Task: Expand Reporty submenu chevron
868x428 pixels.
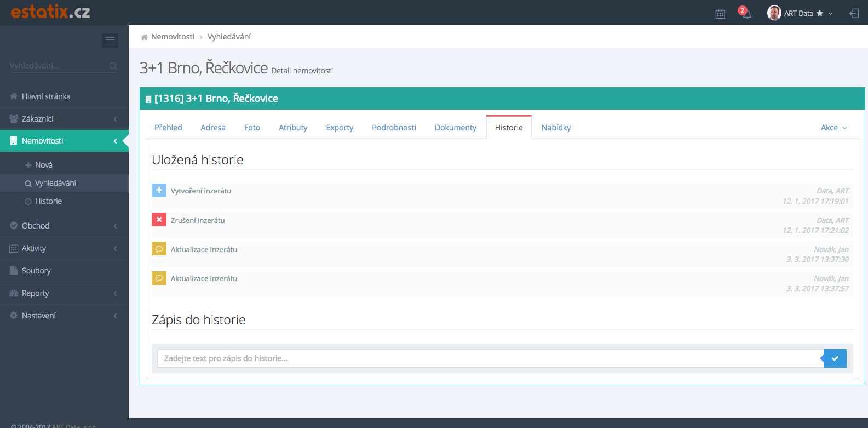Action: pos(115,293)
